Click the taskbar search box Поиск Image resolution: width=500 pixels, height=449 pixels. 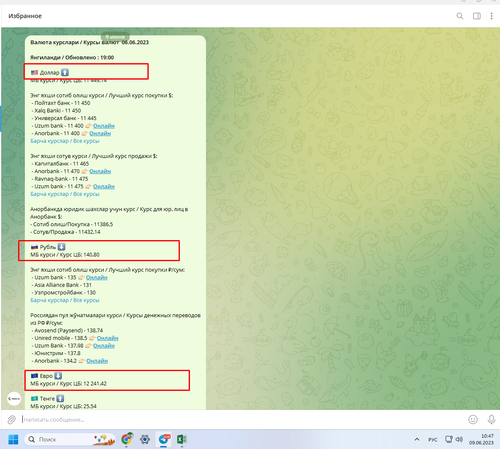click(70, 439)
